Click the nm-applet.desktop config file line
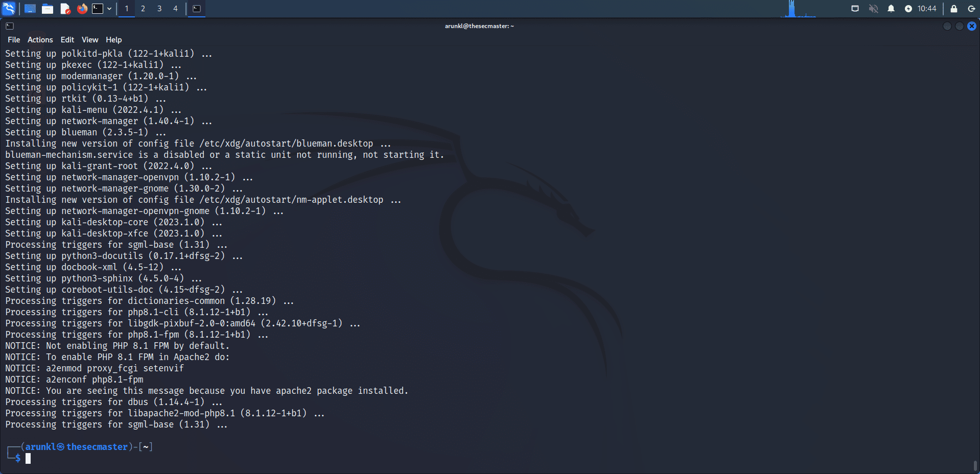Viewport: 980px width, 474px height. coord(203,200)
